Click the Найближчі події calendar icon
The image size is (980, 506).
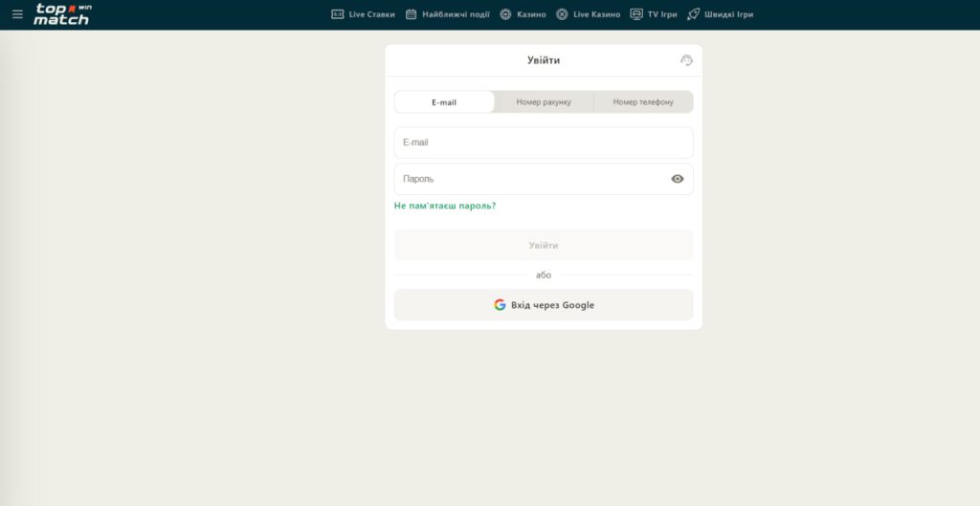(x=412, y=14)
